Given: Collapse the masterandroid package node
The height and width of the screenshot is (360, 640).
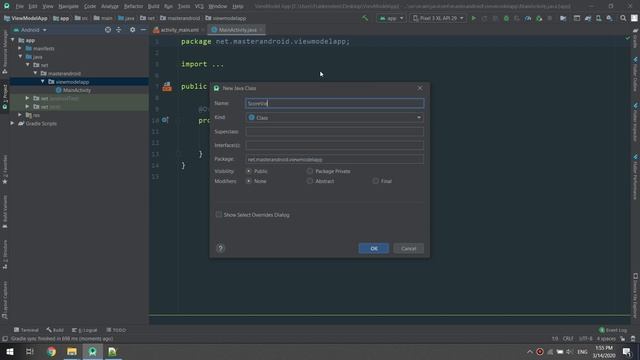Looking at the screenshot, I should point(35,73).
